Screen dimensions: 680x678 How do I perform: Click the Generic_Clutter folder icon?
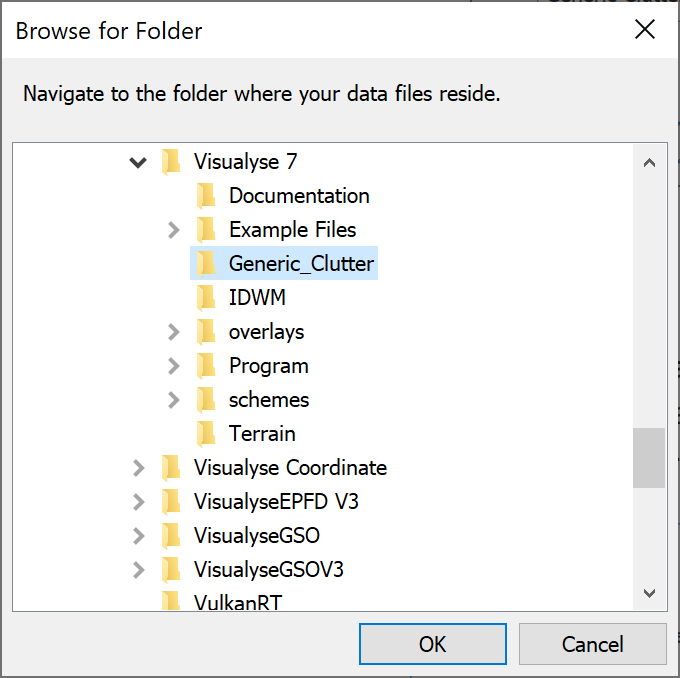(x=206, y=264)
